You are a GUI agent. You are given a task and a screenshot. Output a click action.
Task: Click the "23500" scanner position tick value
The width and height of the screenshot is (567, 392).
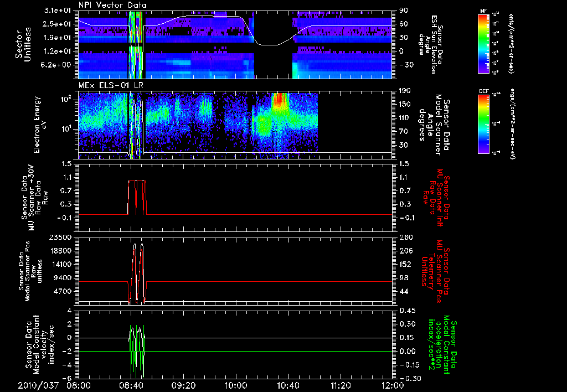coord(60,237)
